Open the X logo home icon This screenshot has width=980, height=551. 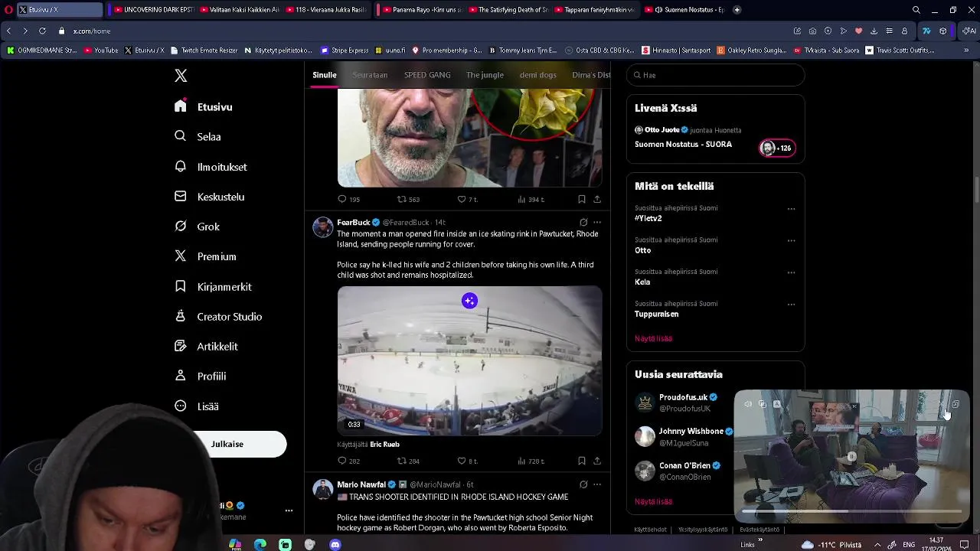pos(181,76)
